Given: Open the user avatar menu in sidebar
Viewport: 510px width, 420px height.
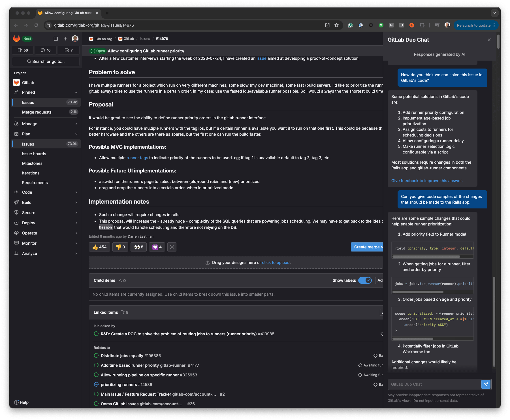Looking at the screenshot, I should [x=75, y=39].
